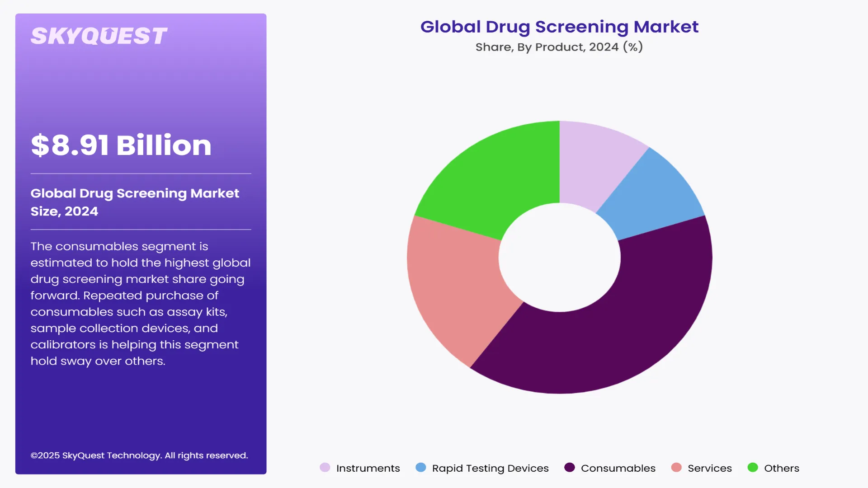Screen dimensions: 868x488
Task: Click the donut chart center hole
Action: point(561,258)
